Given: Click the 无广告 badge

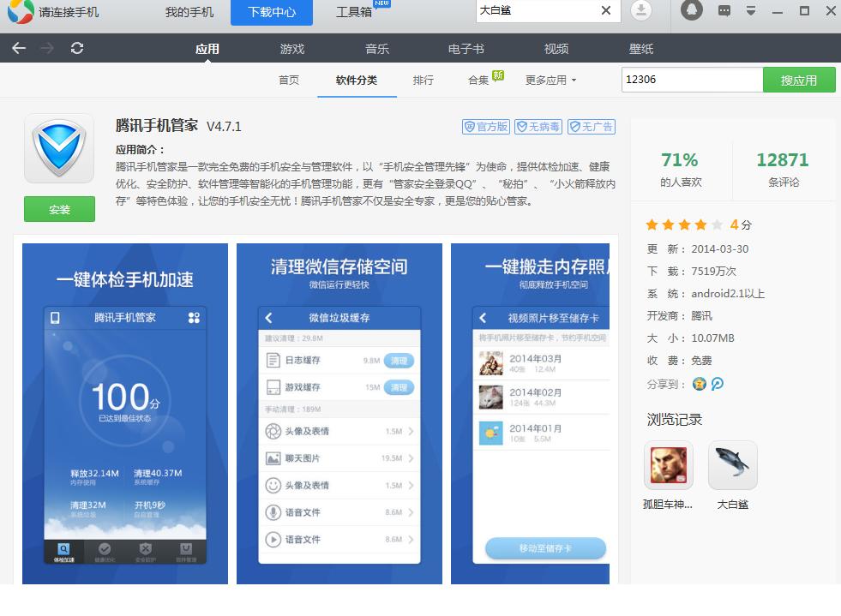Looking at the screenshot, I should pyautogui.click(x=591, y=127).
